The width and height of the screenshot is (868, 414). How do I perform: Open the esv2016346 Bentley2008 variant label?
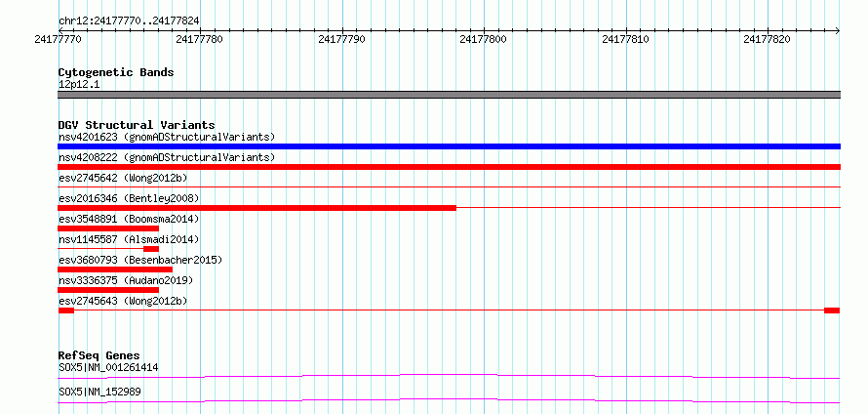129,198
